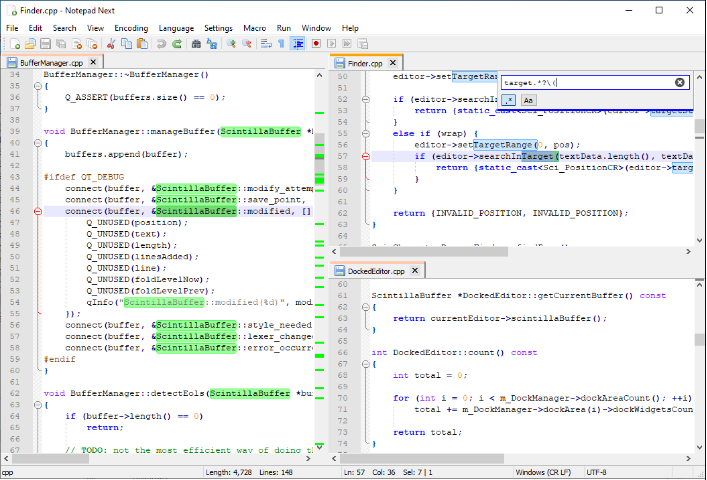Click the Save file floppy icon
The width and height of the screenshot is (707, 480).
click(45, 44)
